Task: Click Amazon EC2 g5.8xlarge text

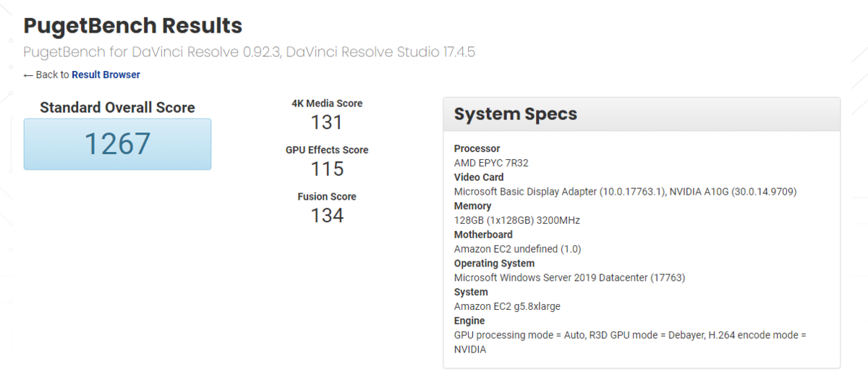Action: (x=507, y=306)
